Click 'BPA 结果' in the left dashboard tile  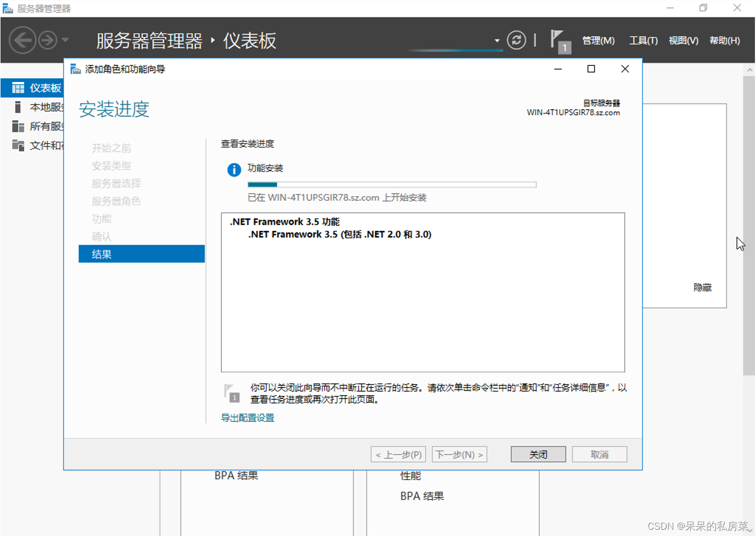[236, 476]
